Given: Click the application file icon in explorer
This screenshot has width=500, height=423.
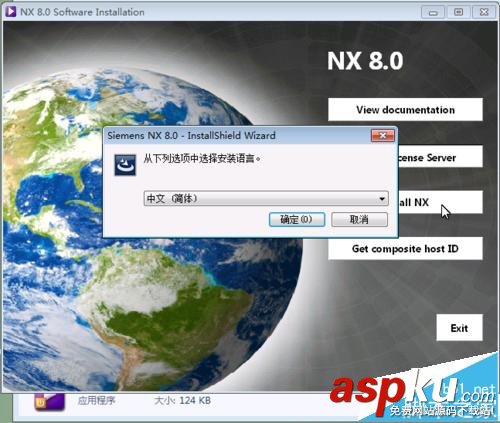Looking at the screenshot, I should pos(49,402).
